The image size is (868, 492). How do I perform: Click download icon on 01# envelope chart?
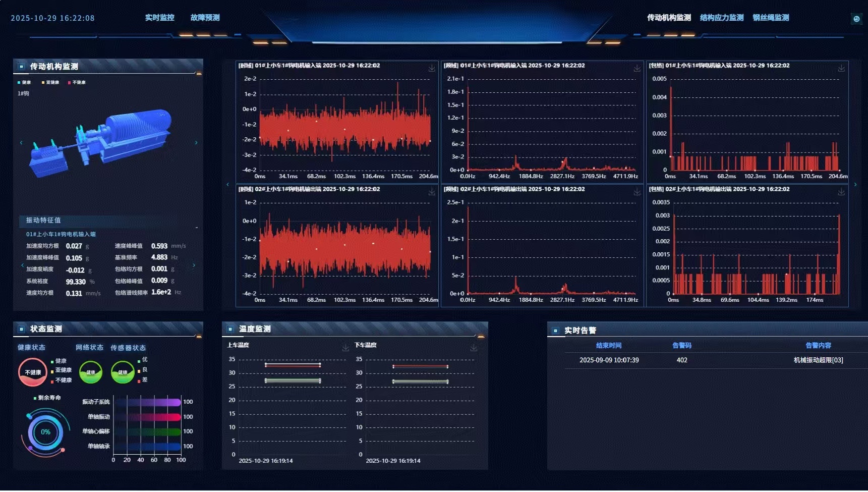(841, 68)
